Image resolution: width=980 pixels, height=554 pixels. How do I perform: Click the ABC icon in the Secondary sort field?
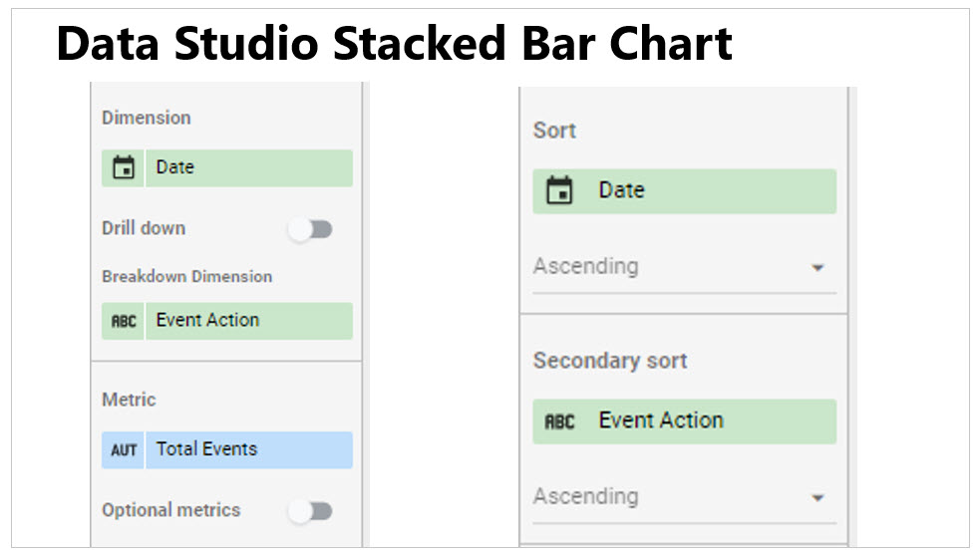pyautogui.click(x=559, y=421)
